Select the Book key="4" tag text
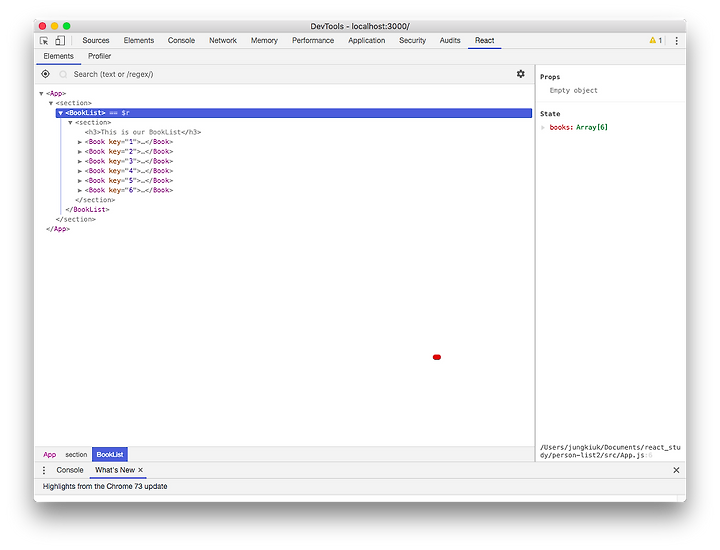Screen dimensions: 720x550 129,171
